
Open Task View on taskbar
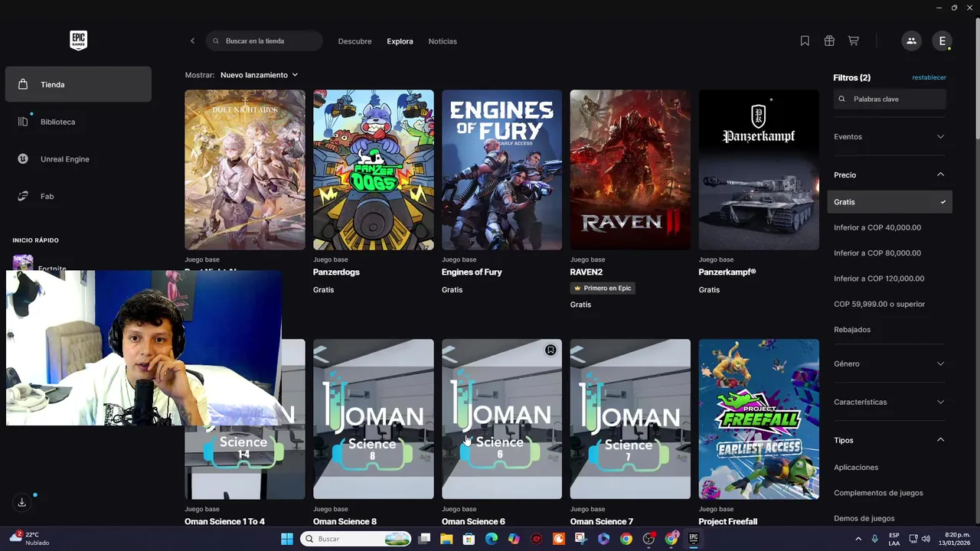coord(424,539)
